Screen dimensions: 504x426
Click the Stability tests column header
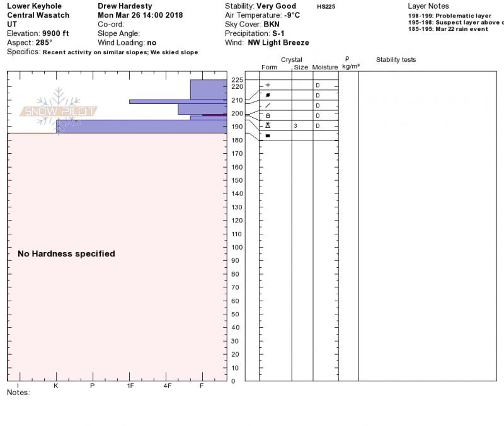coord(396,59)
